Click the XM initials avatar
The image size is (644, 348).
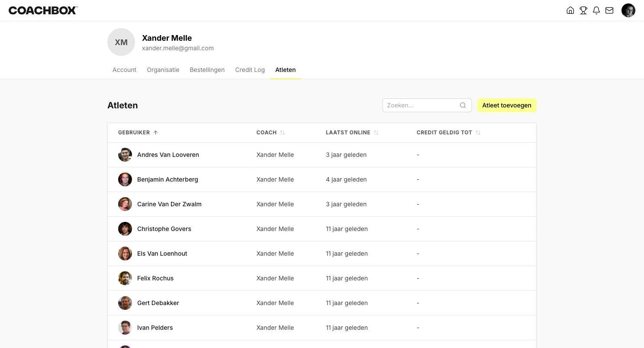coord(121,42)
